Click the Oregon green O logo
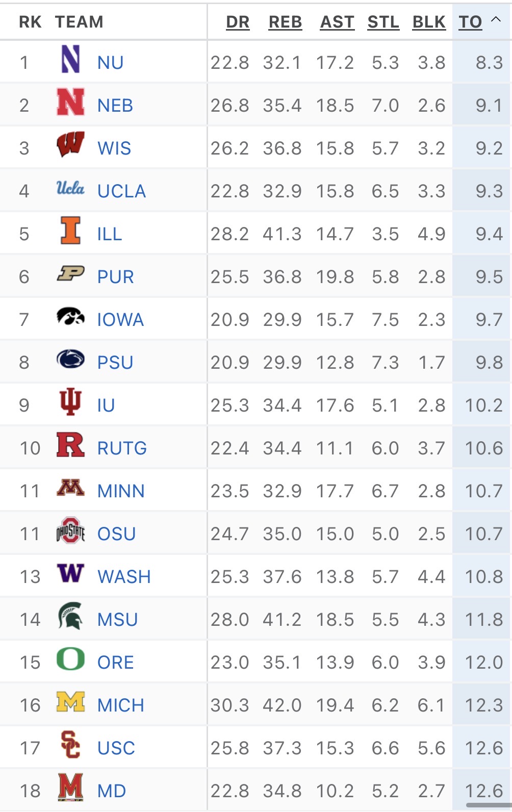 point(70,659)
